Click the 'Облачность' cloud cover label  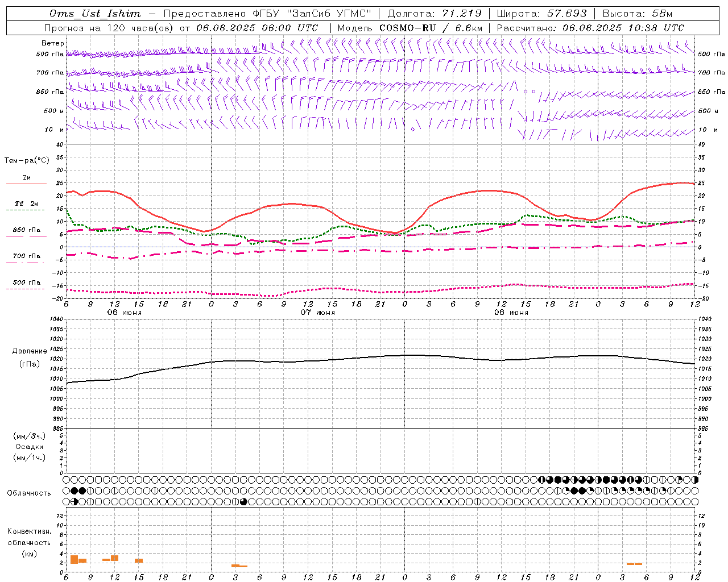pos(29,493)
